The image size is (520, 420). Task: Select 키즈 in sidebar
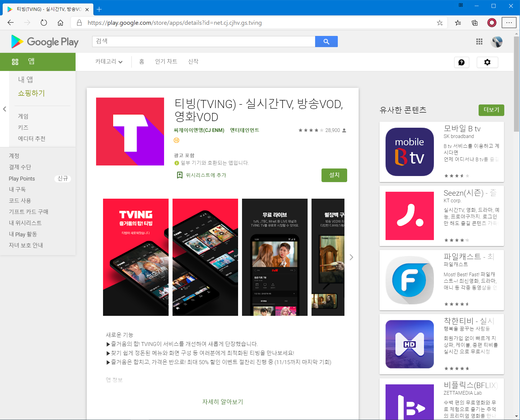(x=23, y=127)
